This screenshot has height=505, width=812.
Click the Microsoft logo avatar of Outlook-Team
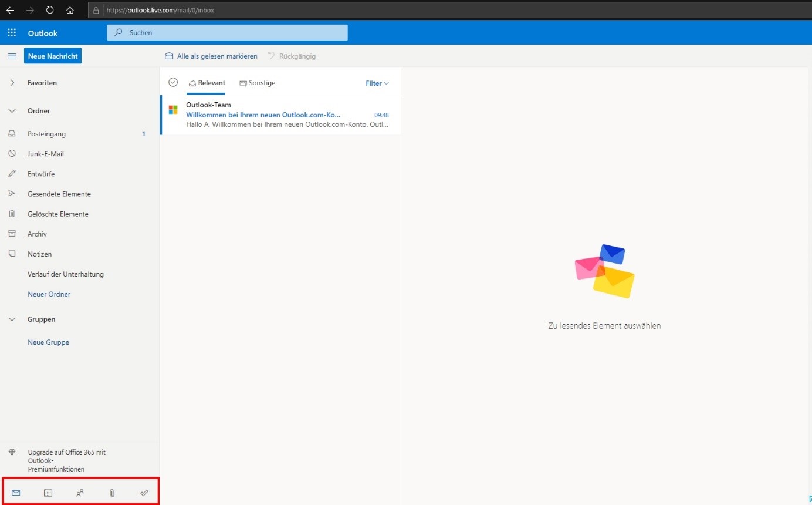(x=173, y=110)
